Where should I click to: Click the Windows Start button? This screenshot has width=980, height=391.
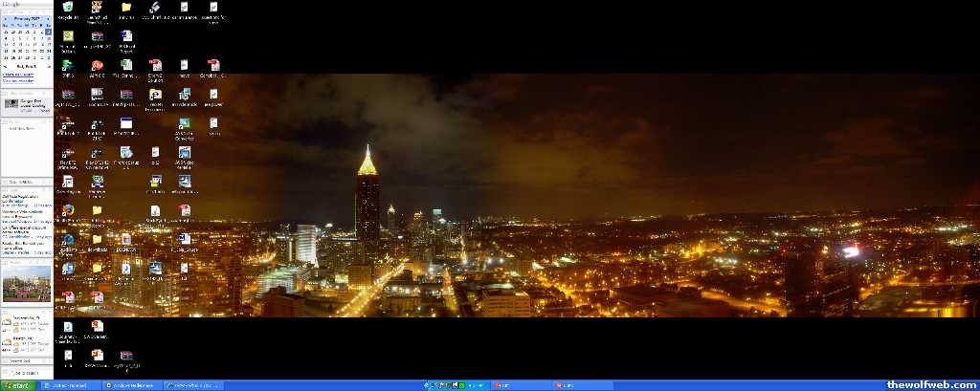(17, 385)
